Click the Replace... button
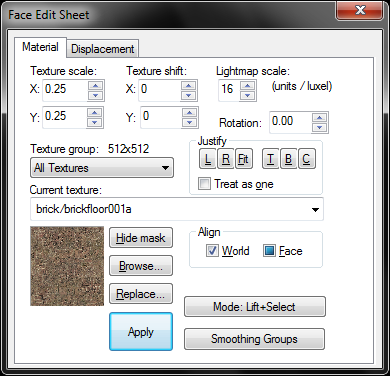The width and height of the screenshot is (390, 376). (x=141, y=294)
